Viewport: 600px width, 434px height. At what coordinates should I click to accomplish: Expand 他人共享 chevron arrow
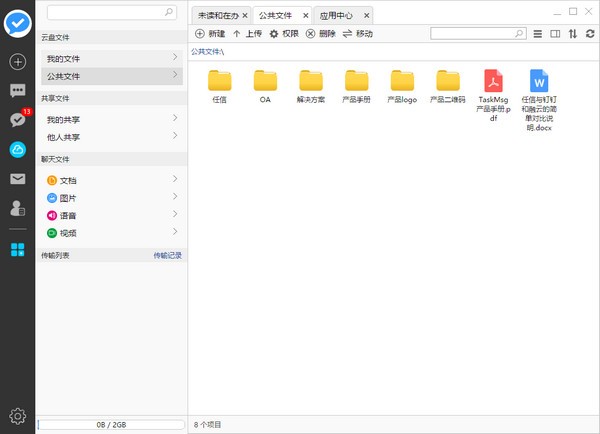175,136
